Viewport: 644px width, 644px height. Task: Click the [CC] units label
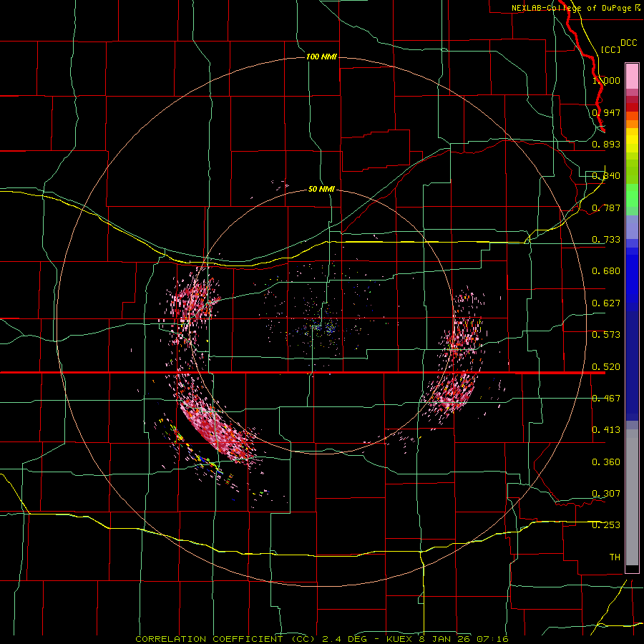pyautogui.click(x=610, y=49)
